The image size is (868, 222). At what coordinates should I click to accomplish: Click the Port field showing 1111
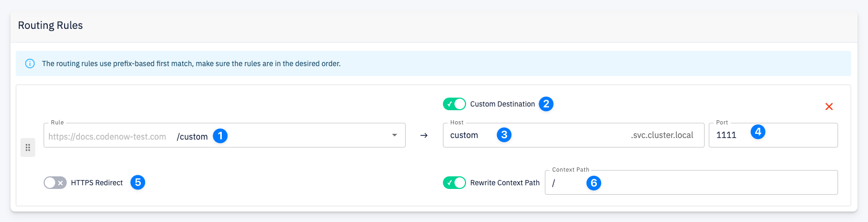click(x=773, y=135)
